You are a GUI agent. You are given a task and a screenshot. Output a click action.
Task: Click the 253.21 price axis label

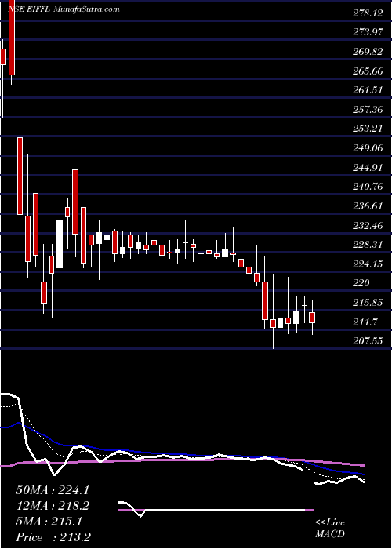(x=368, y=129)
